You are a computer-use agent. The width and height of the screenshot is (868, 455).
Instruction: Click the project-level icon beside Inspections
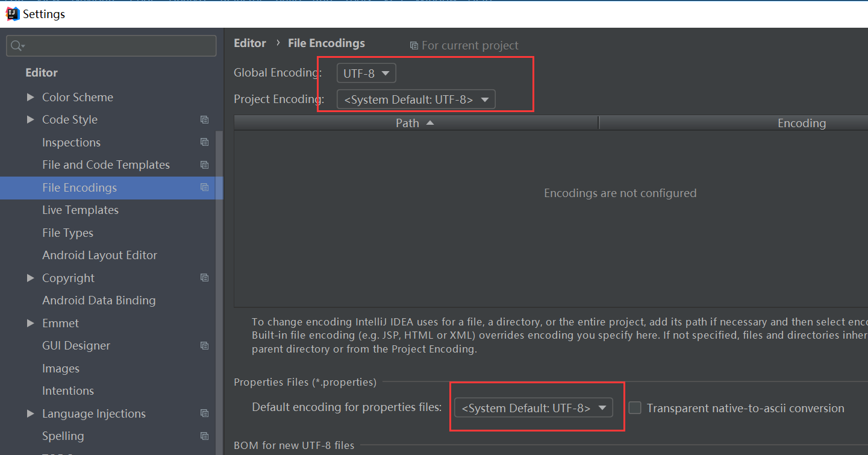point(205,142)
